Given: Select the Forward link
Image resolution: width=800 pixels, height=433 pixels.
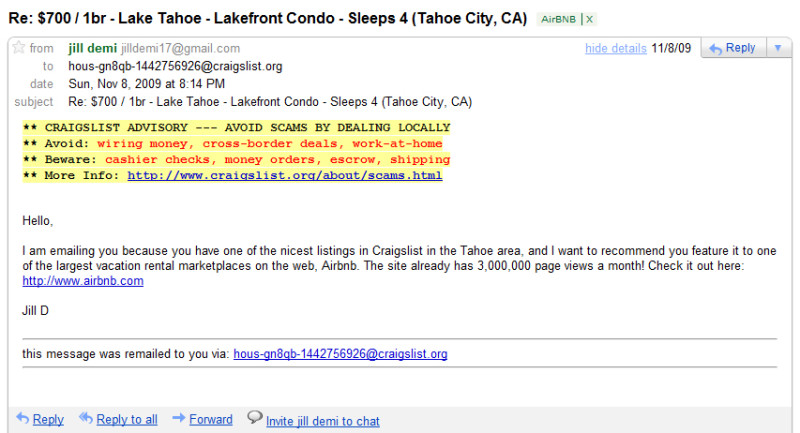Looking at the screenshot, I should [x=211, y=420].
